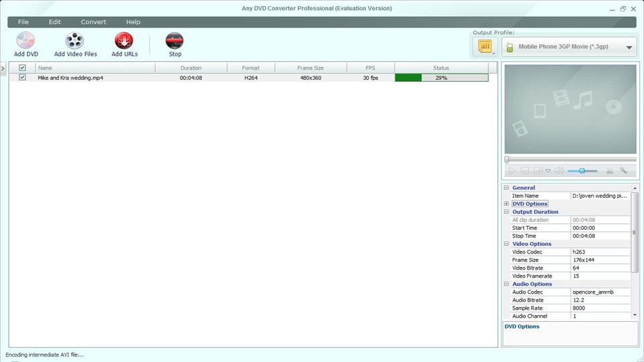Select the Video Framerate value 15
The image size is (644, 362).
(600, 276)
